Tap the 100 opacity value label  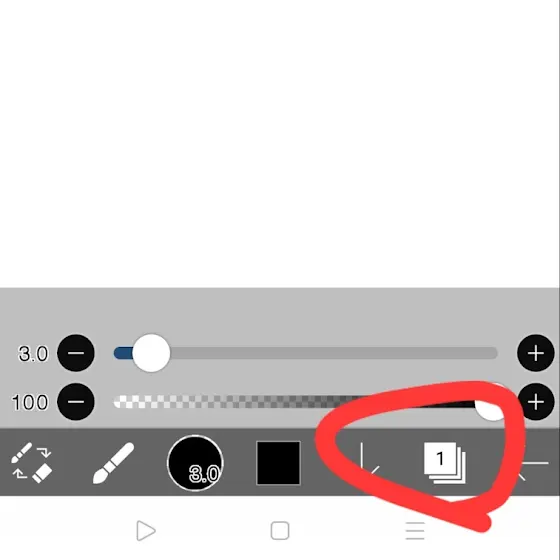coord(30,402)
